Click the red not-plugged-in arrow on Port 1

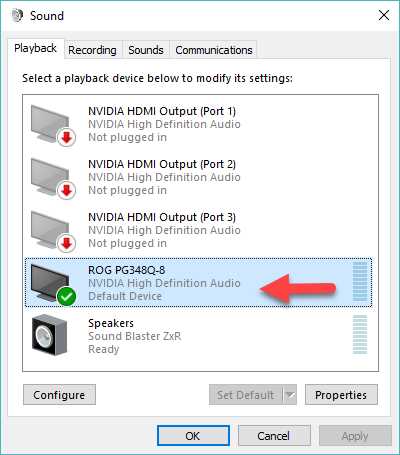(x=66, y=137)
